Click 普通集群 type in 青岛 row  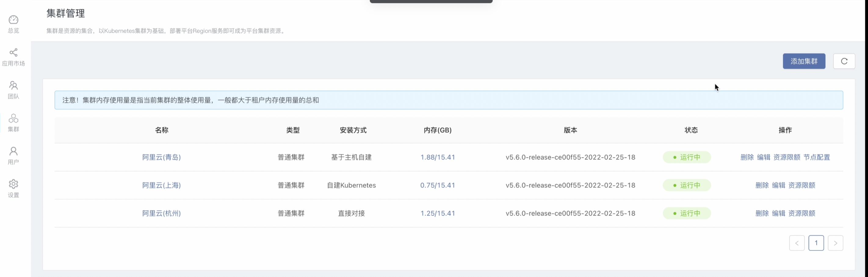(291, 157)
